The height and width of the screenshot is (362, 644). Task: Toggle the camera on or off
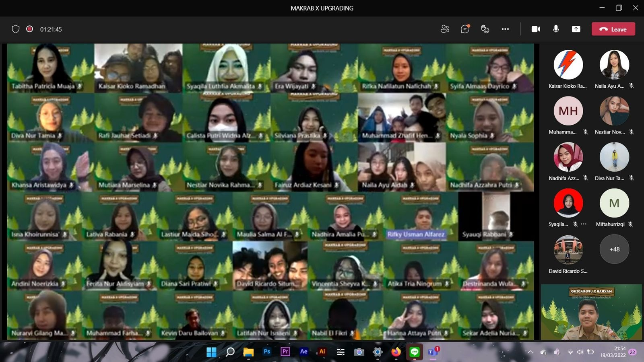[x=536, y=29]
